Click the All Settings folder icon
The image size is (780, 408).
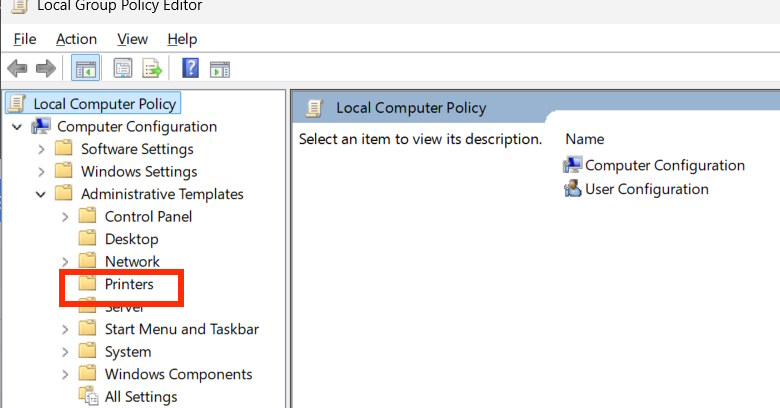click(x=89, y=396)
